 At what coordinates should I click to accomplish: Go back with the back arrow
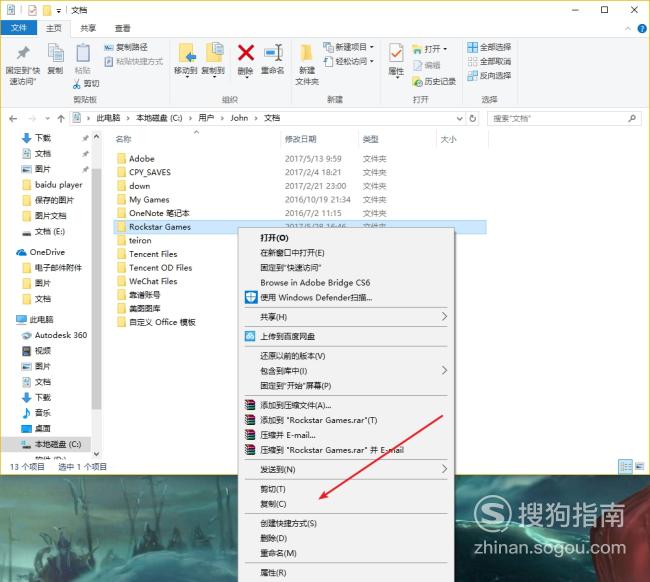point(13,119)
